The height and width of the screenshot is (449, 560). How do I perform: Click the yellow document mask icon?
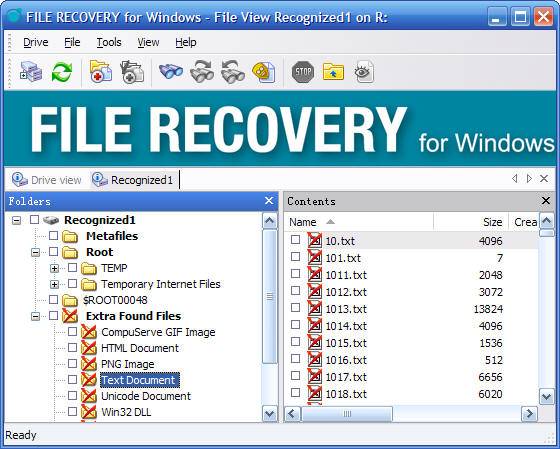tap(264, 72)
